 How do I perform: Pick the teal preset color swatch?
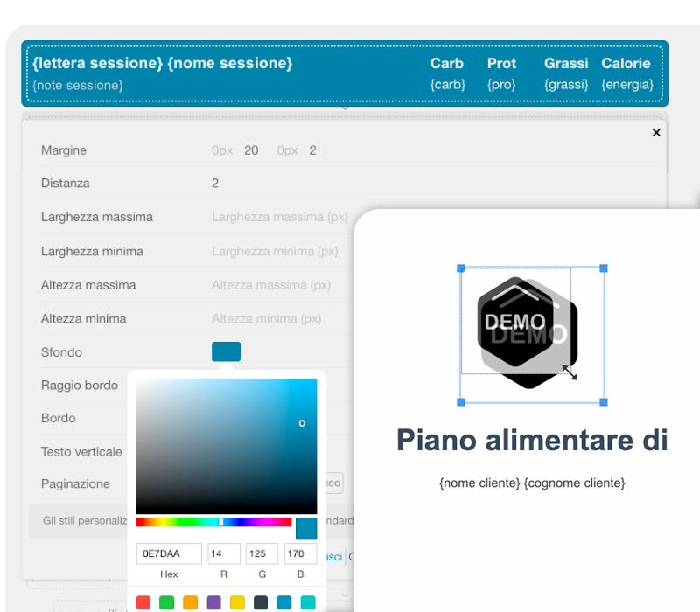pos(308,602)
